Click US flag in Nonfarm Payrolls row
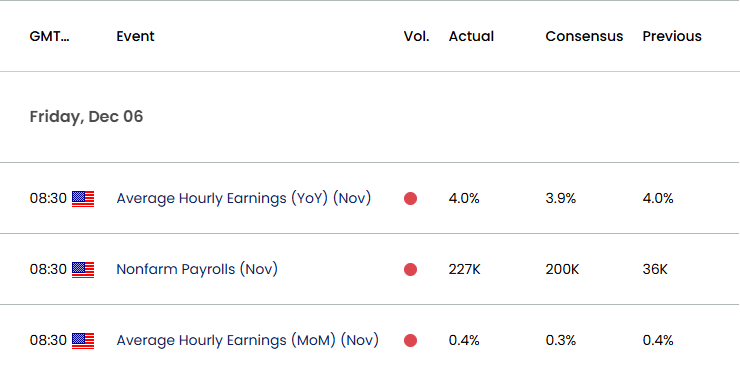 pyautogui.click(x=83, y=270)
